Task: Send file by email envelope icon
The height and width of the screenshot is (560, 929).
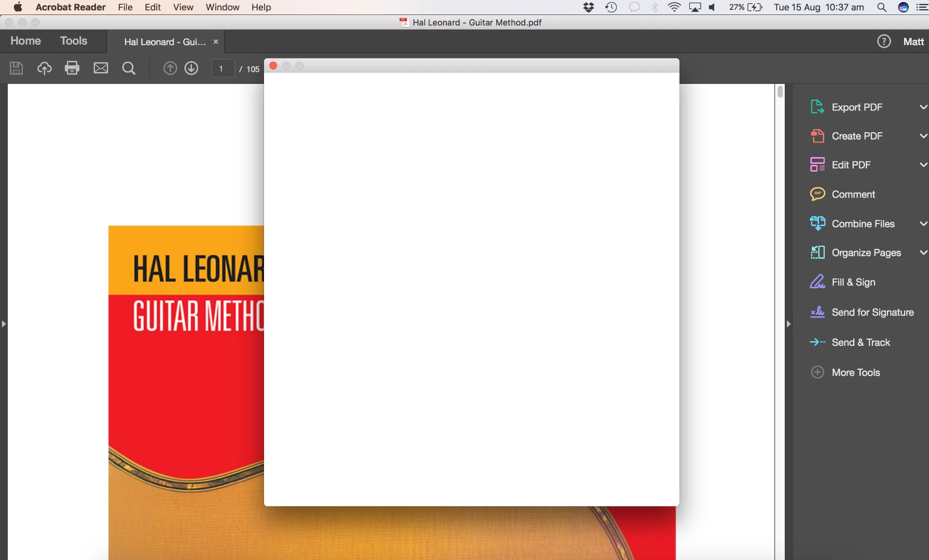Action: click(x=101, y=68)
